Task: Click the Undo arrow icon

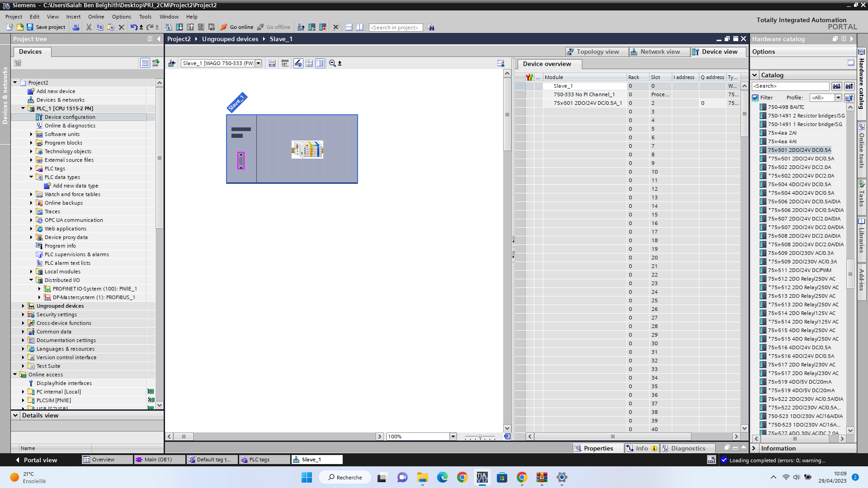Action: 134,27
